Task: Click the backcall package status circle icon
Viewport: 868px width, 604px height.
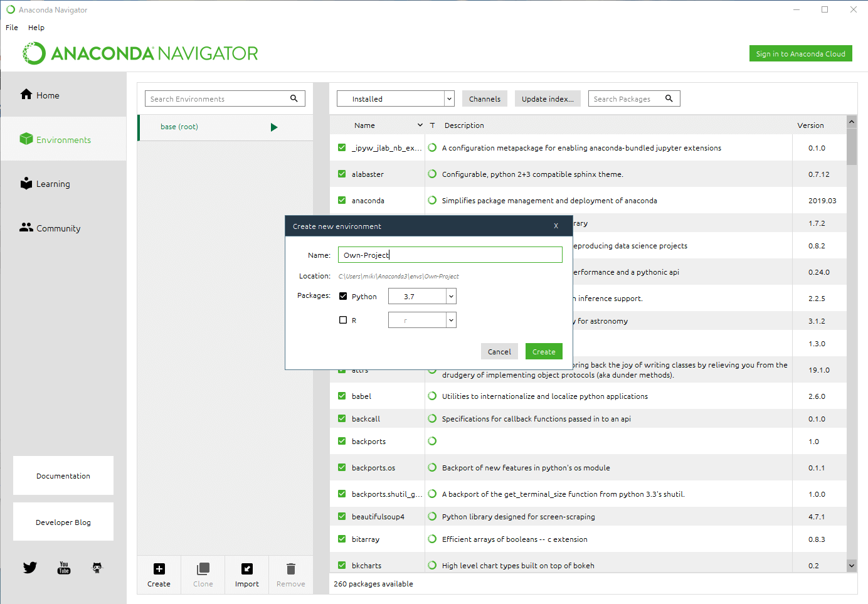Action: (x=432, y=418)
